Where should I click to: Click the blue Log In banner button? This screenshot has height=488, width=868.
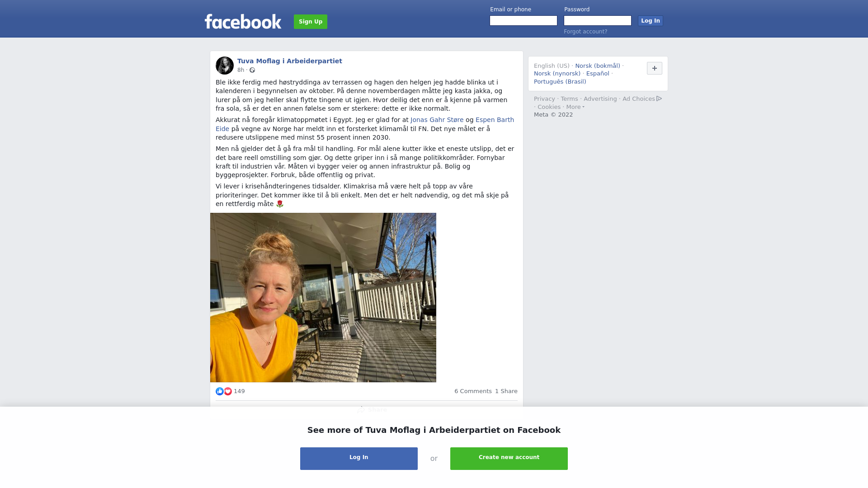359,459
